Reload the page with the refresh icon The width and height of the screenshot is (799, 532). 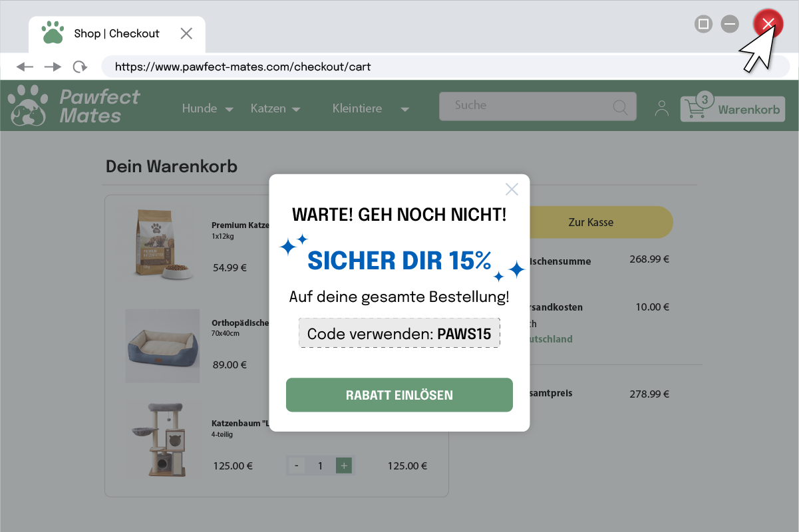(x=80, y=66)
